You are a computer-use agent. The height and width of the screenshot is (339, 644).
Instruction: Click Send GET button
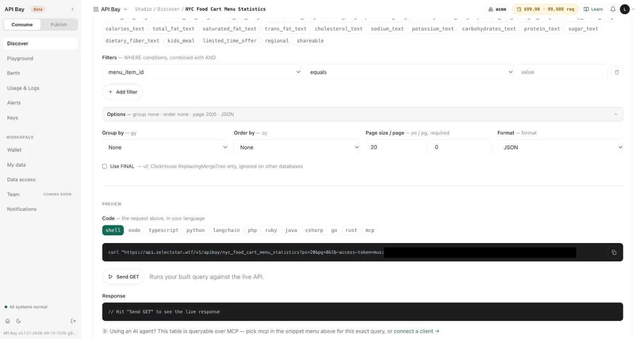tap(124, 277)
